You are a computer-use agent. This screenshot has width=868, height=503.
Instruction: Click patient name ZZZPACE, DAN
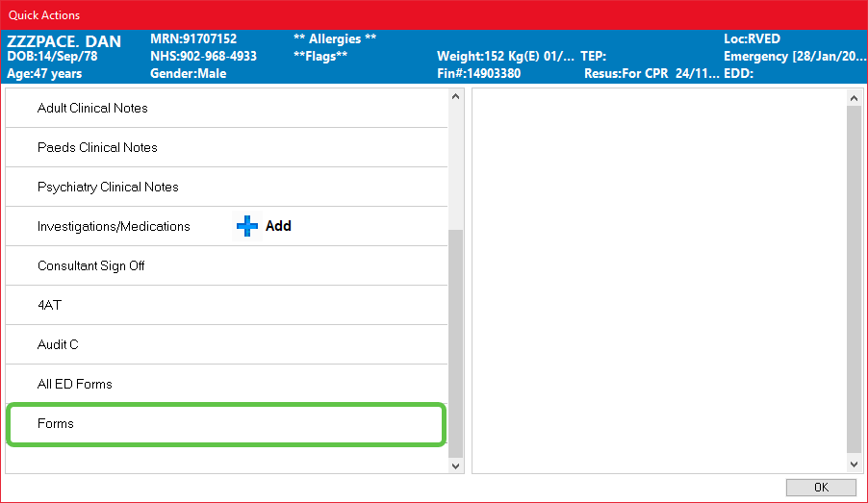pos(64,41)
